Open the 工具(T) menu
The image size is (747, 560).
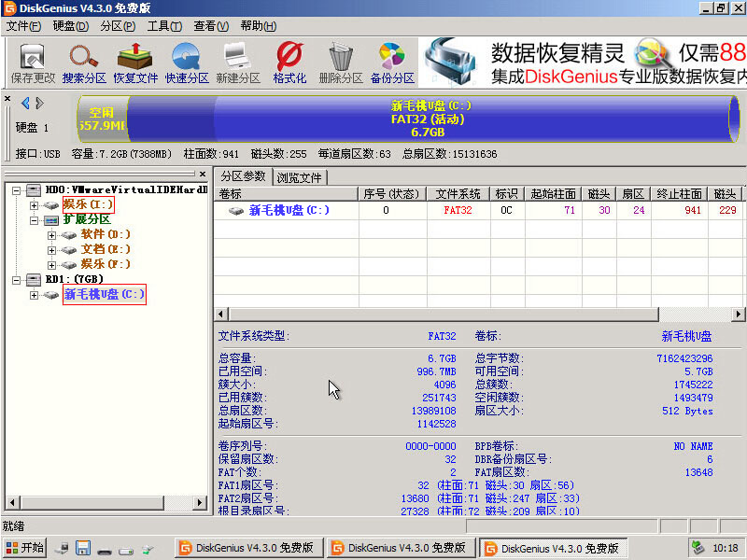coord(164,26)
